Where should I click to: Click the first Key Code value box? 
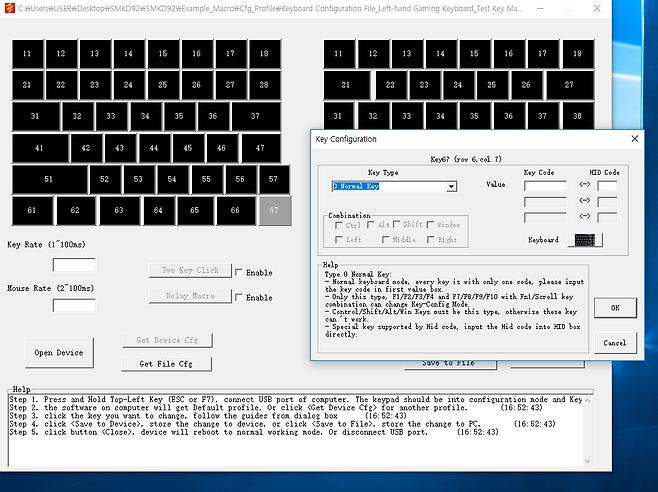[x=545, y=185]
